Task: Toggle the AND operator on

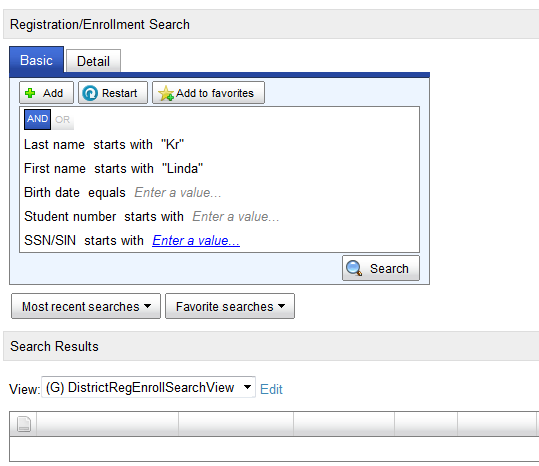Action: (x=37, y=119)
